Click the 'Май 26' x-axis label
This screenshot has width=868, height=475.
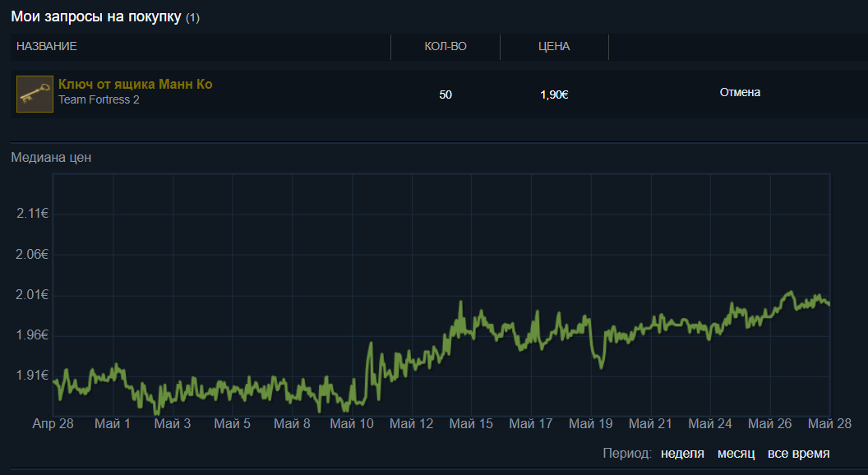pos(770,423)
